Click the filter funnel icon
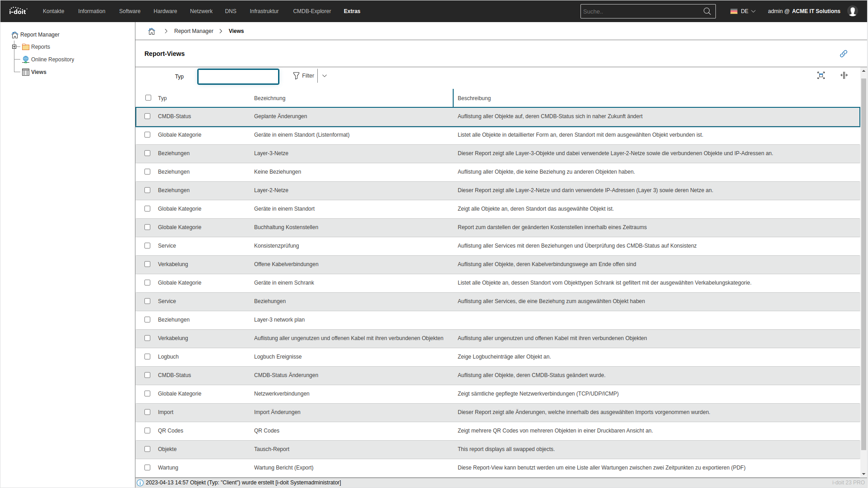The image size is (868, 488). [296, 76]
